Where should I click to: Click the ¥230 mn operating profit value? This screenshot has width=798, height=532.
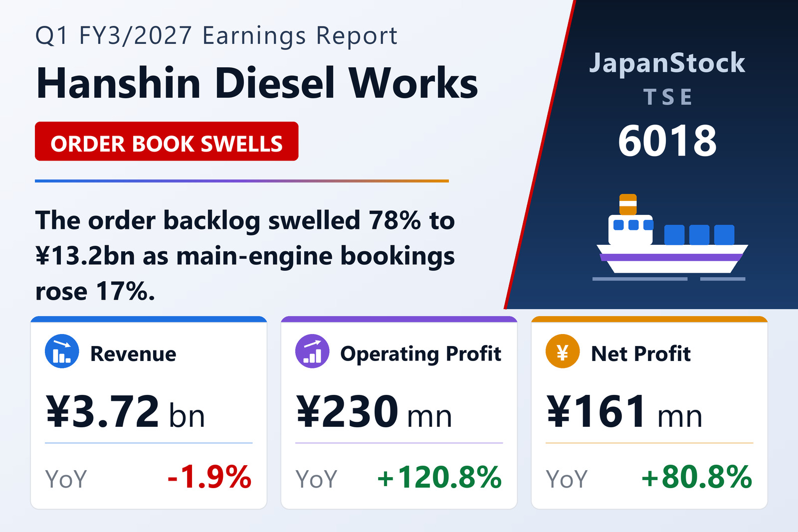coord(374,411)
